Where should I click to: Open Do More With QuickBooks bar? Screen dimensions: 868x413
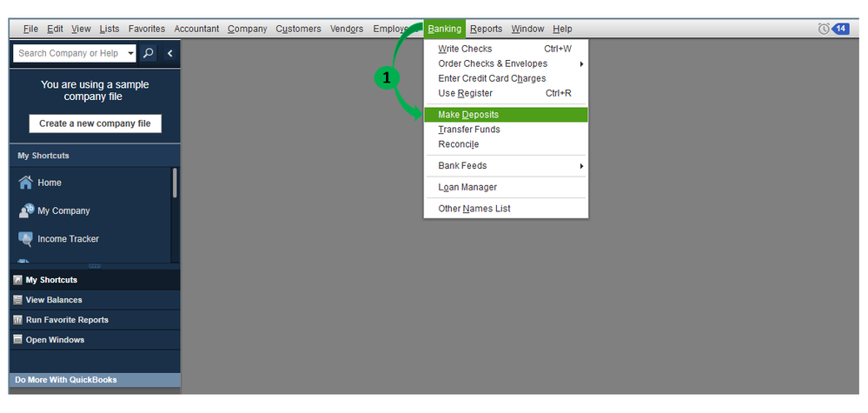(95, 380)
